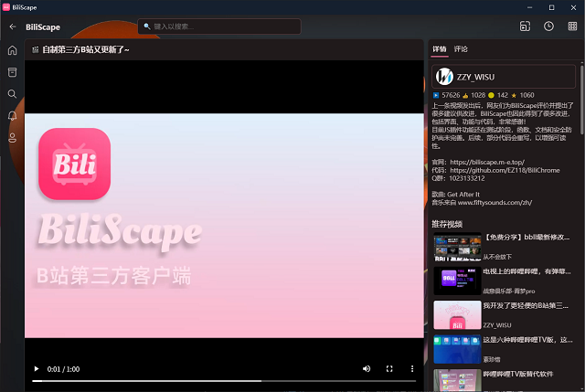Maximize the BiliScape window
The width and height of the screenshot is (585, 392).
click(551, 7)
